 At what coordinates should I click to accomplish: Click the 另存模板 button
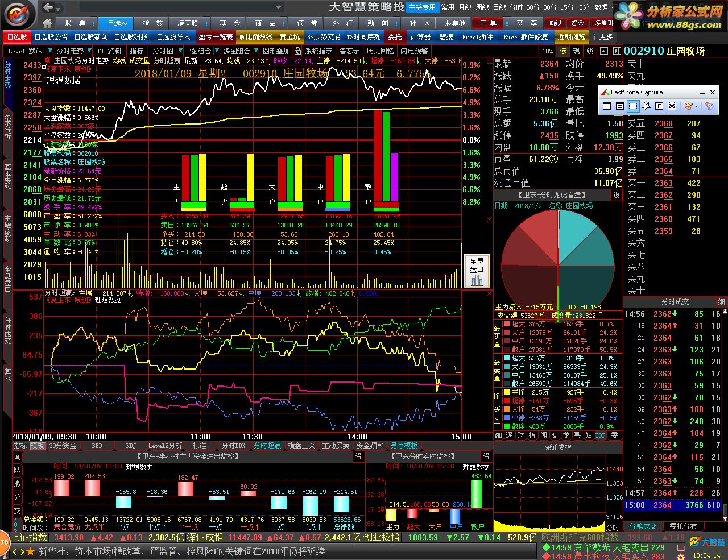point(404,446)
